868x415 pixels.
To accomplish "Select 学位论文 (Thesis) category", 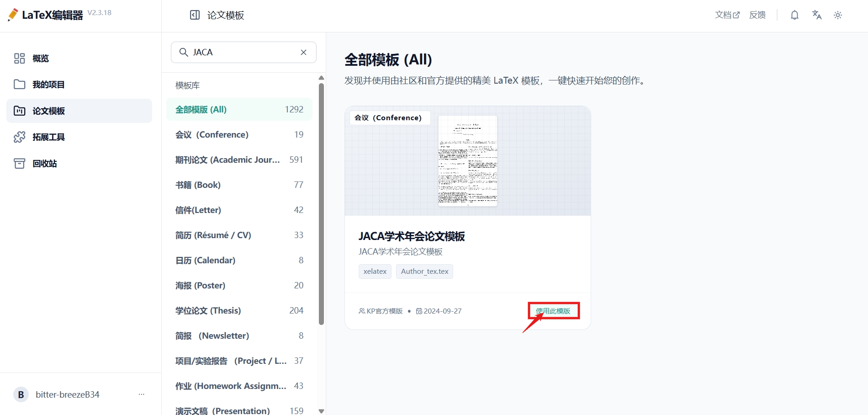I will pos(239,310).
